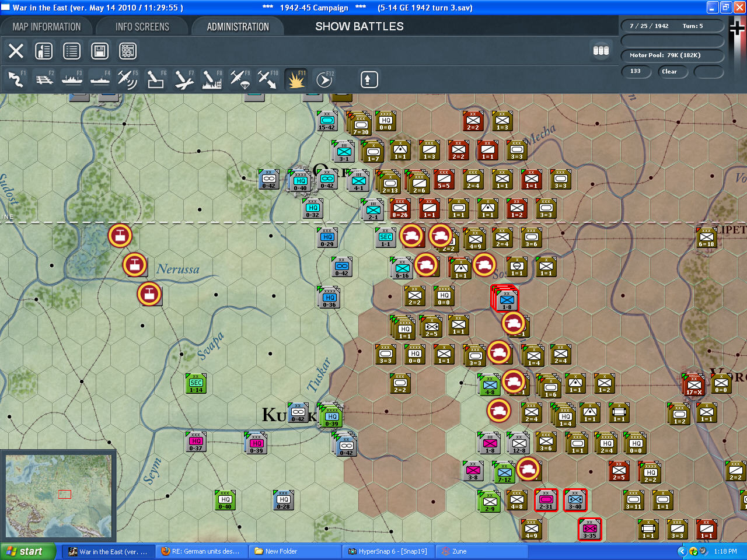
Task: Switch to War in the East taskbar button
Action: pos(109,551)
